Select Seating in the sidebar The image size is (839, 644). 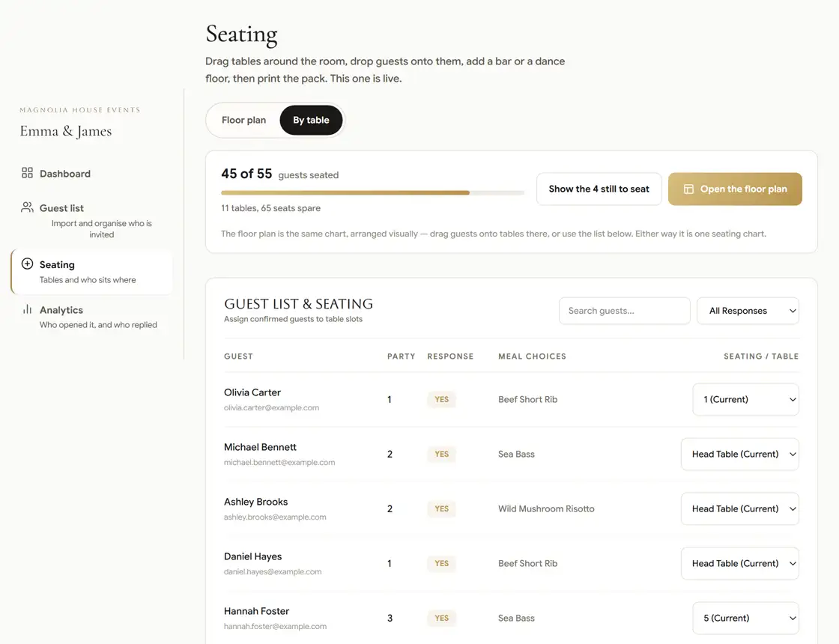coord(92,271)
